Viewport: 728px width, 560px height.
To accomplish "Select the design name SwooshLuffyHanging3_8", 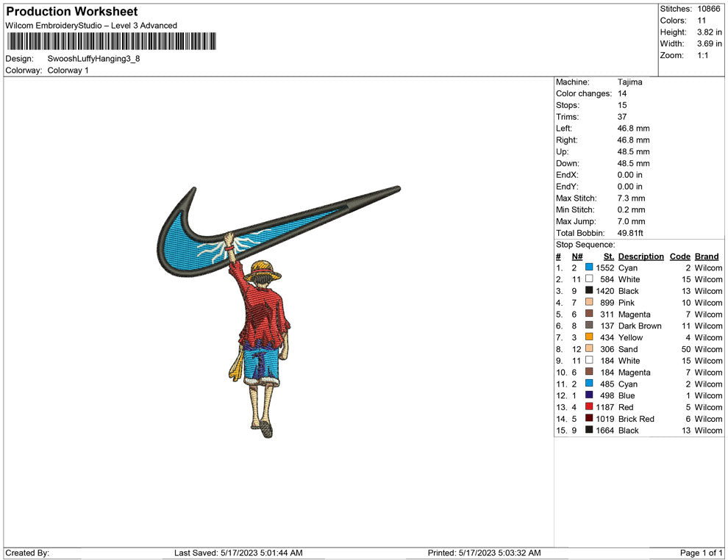I will pyautogui.click(x=93, y=59).
